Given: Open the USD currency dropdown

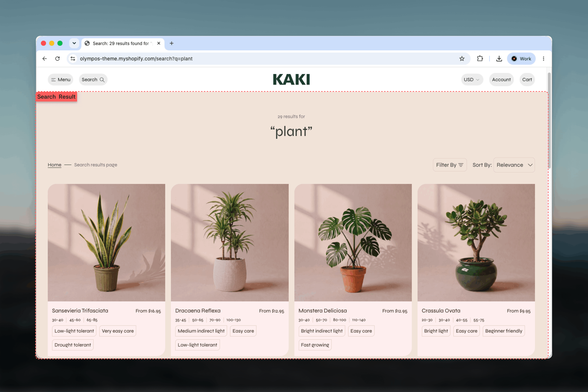Looking at the screenshot, I should (472, 79).
